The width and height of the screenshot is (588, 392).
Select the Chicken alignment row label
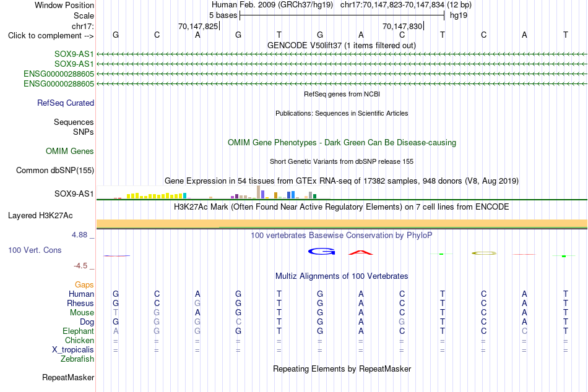tap(79, 340)
